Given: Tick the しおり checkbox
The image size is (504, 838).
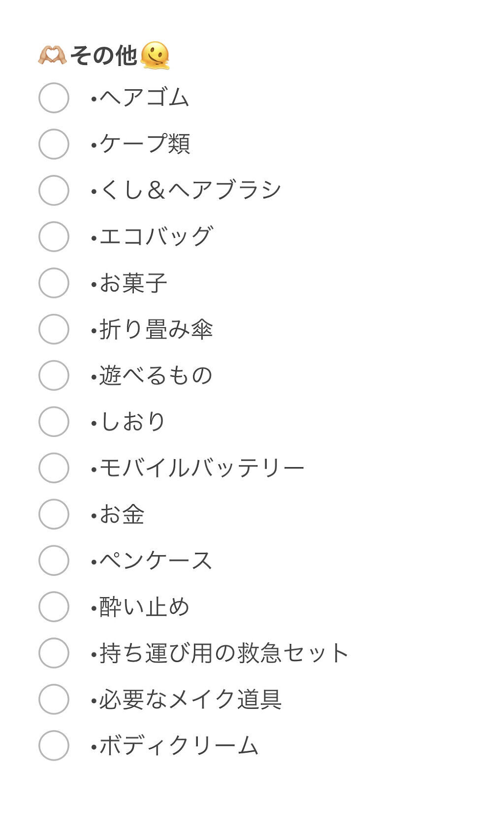Looking at the screenshot, I should pyautogui.click(x=54, y=422).
